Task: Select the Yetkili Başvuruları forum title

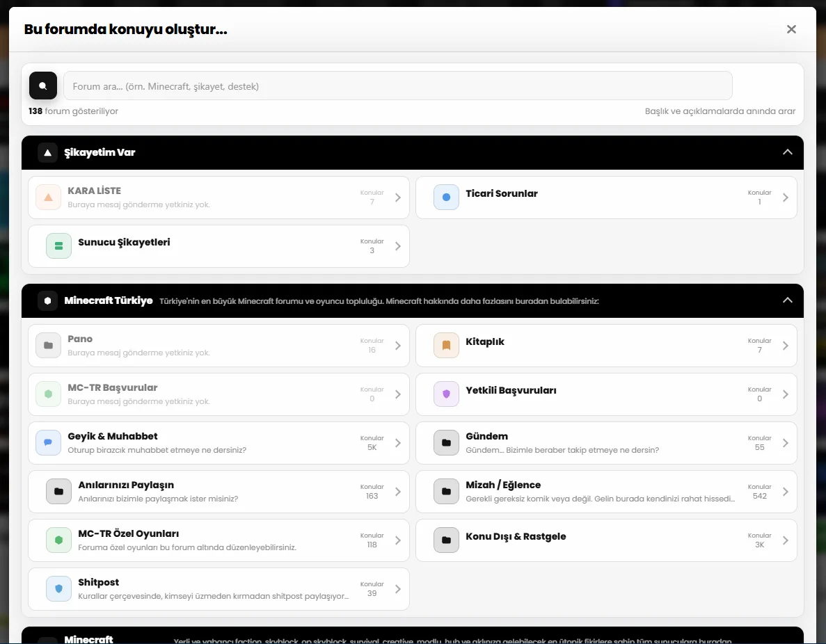Action: pos(511,391)
